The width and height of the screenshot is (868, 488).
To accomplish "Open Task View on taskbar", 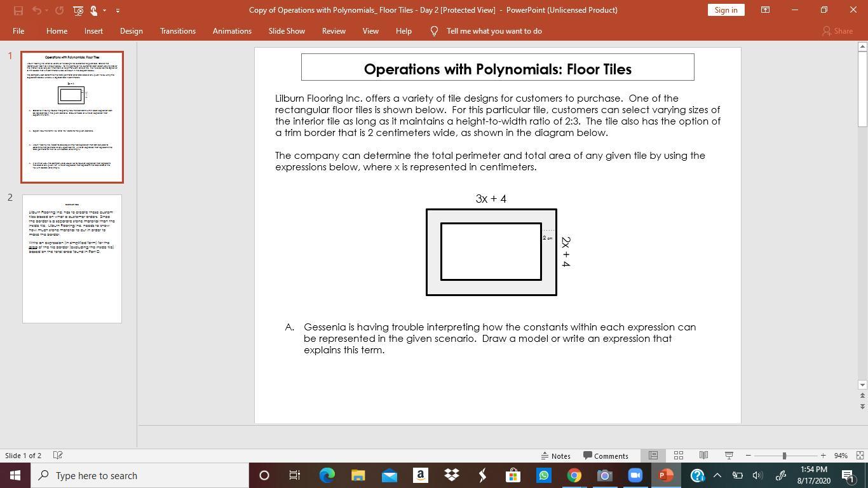I will pyautogui.click(x=295, y=475).
